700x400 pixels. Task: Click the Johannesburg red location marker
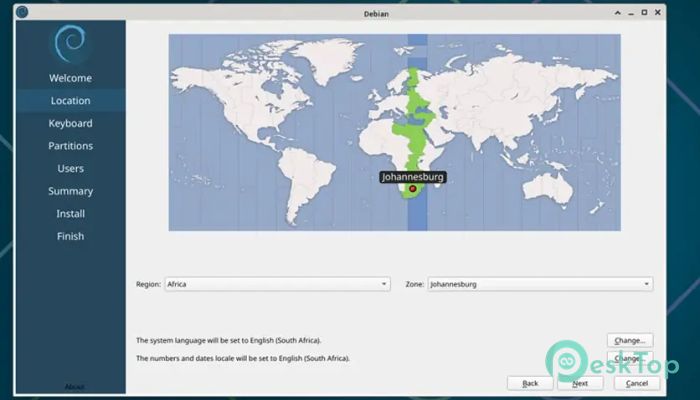tap(412, 189)
